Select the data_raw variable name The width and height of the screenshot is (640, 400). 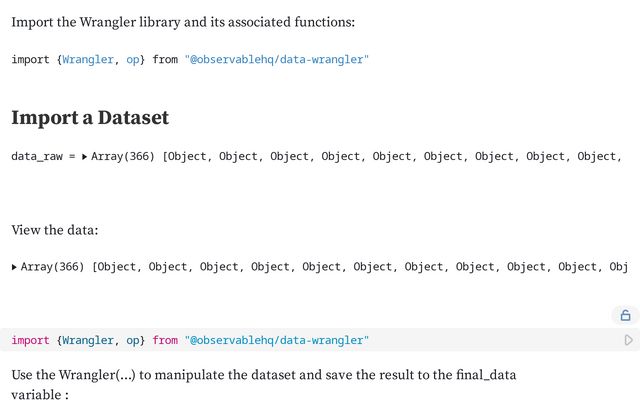pyautogui.click(x=37, y=156)
